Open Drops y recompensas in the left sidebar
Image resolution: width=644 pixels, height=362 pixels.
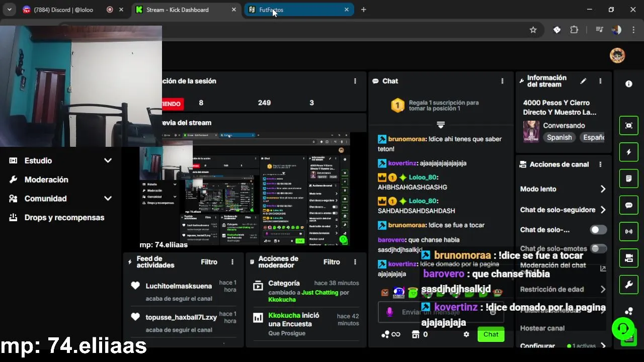click(x=64, y=218)
